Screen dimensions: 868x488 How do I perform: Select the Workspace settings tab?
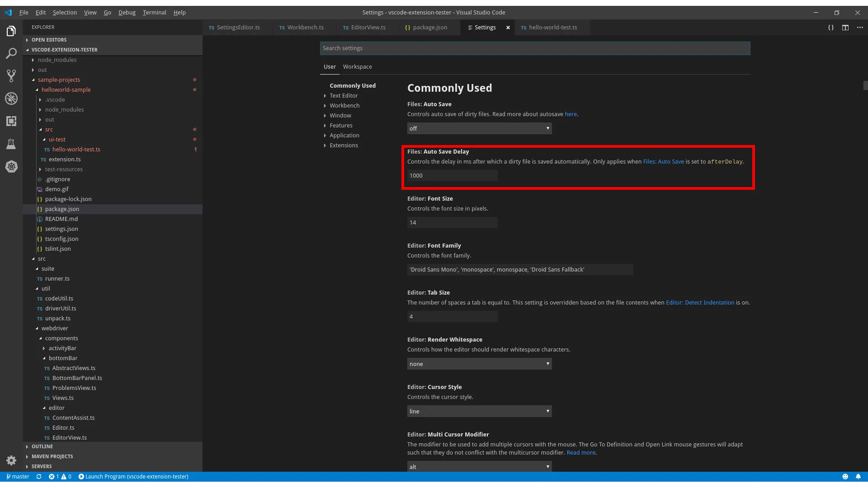[358, 67]
